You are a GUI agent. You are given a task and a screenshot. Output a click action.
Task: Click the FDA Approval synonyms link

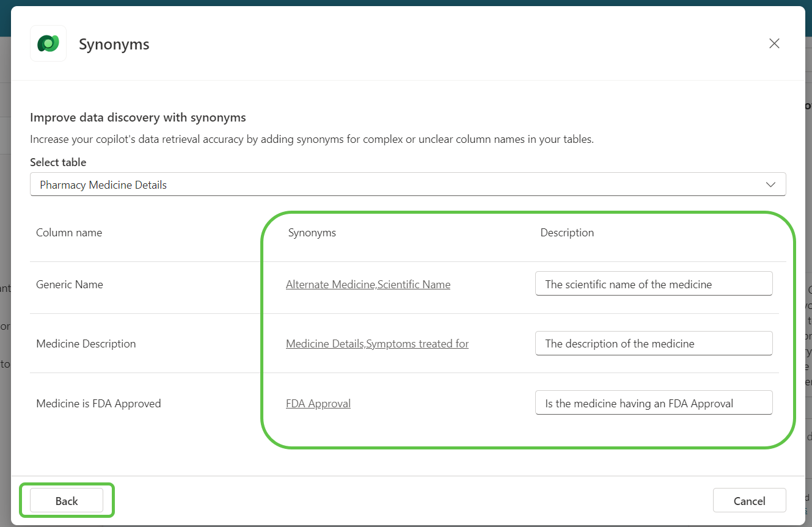[318, 403]
